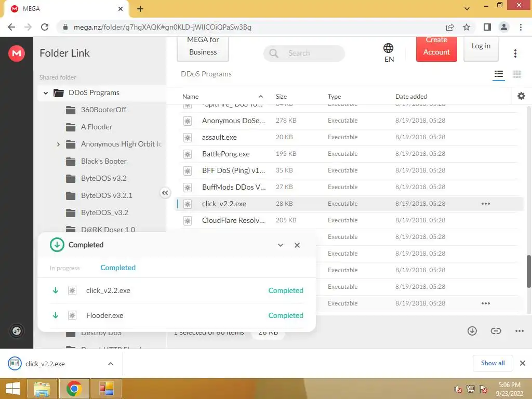
Task: Open Chrome three-dot menu
Action: click(521, 27)
